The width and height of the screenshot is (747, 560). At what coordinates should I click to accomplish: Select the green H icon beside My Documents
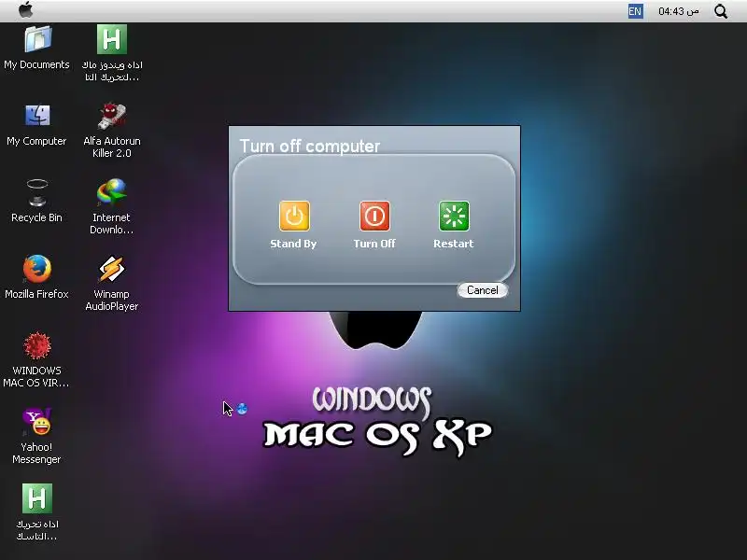112,39
